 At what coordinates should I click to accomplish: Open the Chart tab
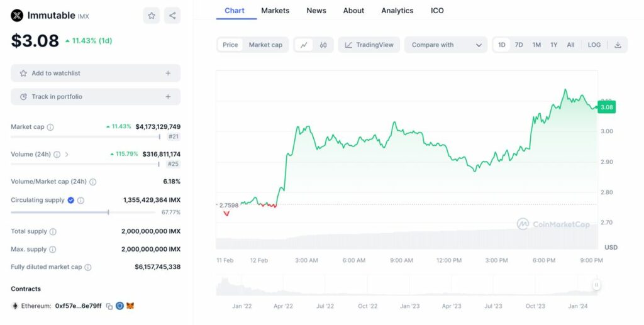pos(235,11)
